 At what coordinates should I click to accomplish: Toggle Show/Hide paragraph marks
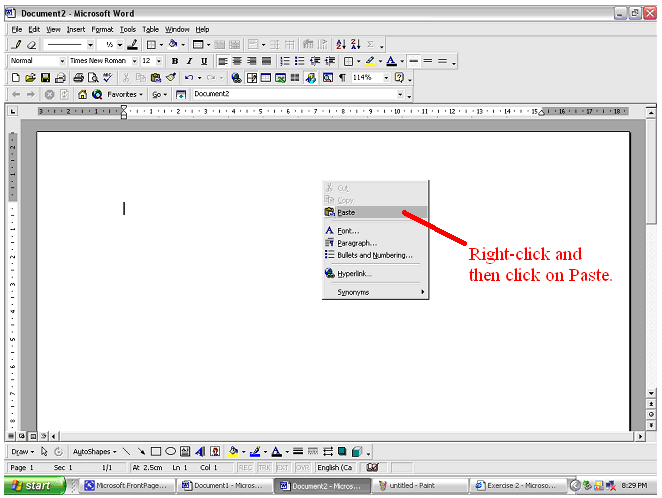(x=342, y=78)
